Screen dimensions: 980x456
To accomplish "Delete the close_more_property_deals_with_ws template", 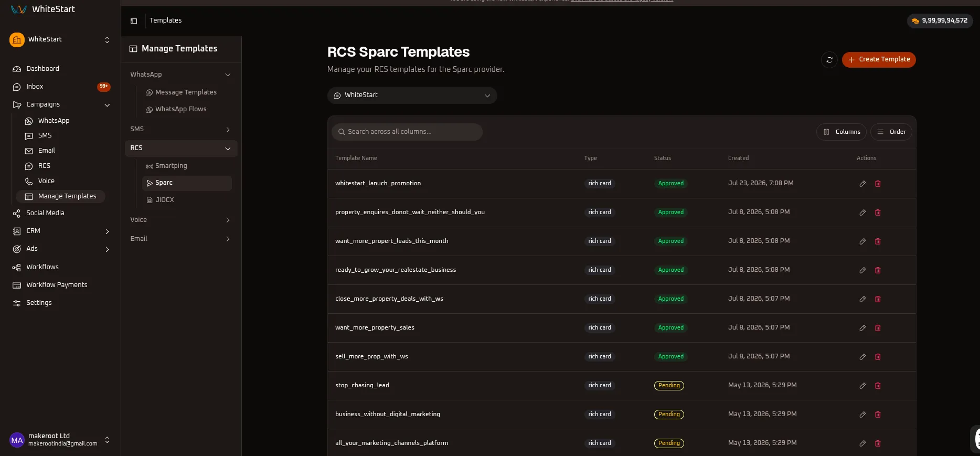I will coord(878,299).
